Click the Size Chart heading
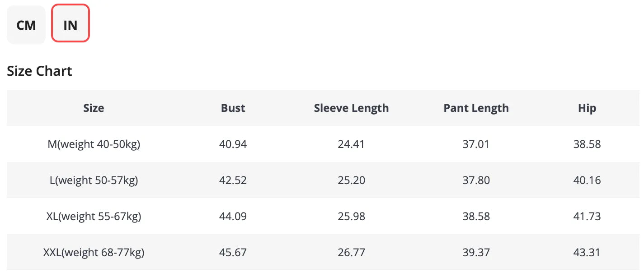Image resolution: width=644 pixels, height=277 pixels. tap(39, 71)
